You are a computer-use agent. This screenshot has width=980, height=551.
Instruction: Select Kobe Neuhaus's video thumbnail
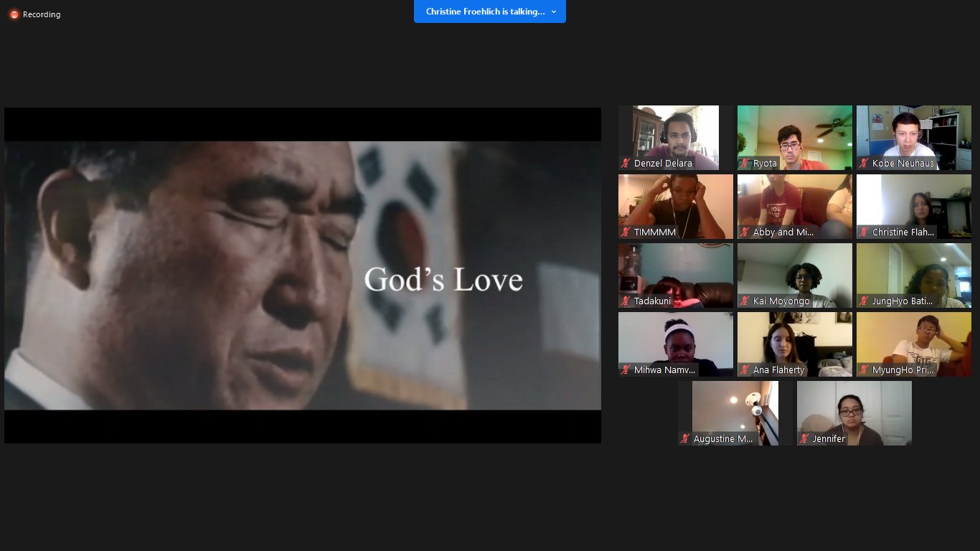[x=914, y=138]
